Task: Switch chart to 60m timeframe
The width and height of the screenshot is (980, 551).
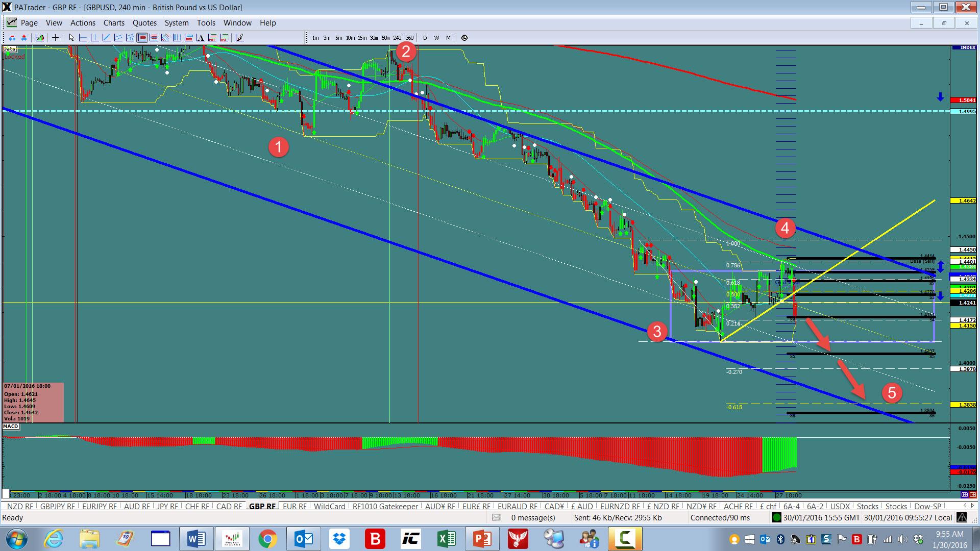Action: click(x=385, y=38)
